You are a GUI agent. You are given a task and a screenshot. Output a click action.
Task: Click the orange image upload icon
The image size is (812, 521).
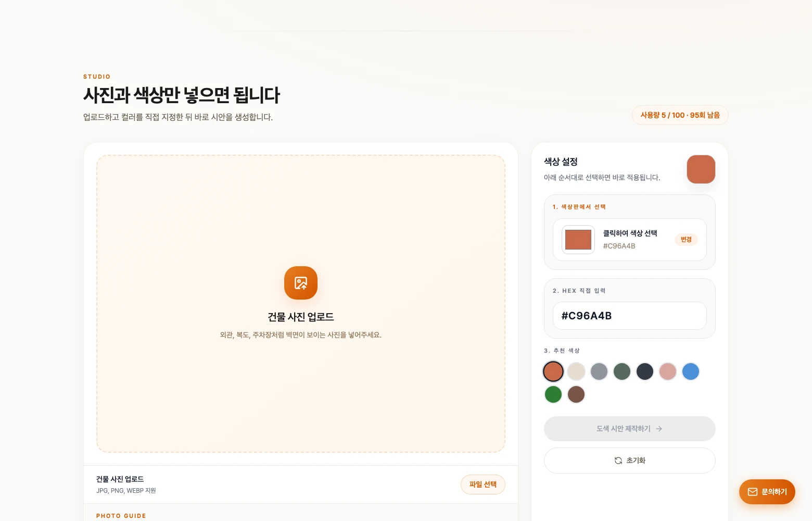pyautogui.click(x=301, y=283)
